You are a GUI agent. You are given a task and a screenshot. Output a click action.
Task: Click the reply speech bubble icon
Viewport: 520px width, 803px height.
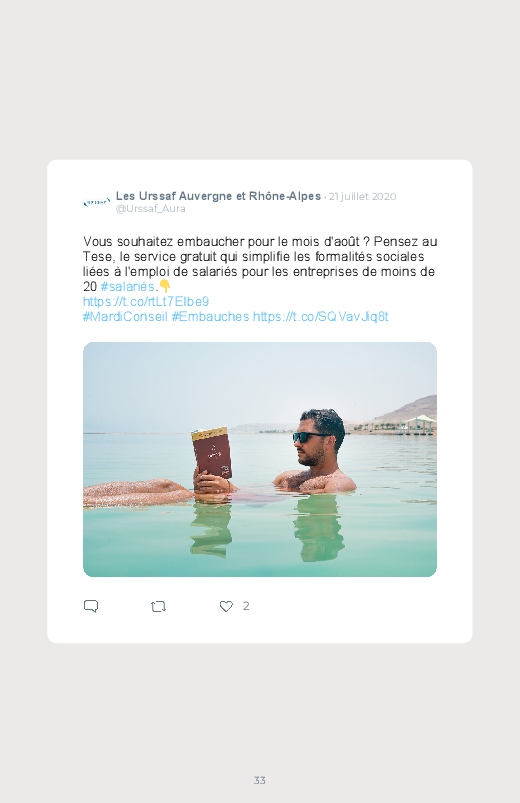coord(91,606)
